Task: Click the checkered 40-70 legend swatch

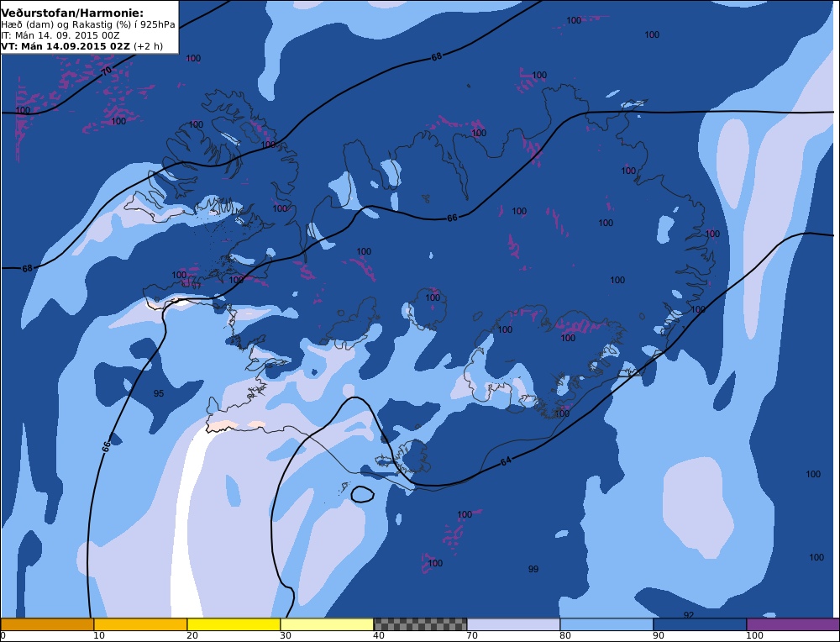Action: [420, 624]
